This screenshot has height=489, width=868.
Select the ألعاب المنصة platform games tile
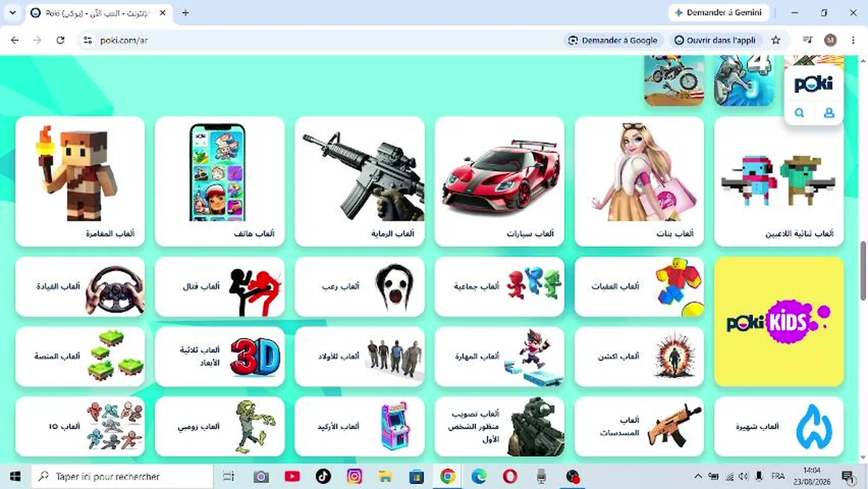pyautogui.click(x=80, y=357)
